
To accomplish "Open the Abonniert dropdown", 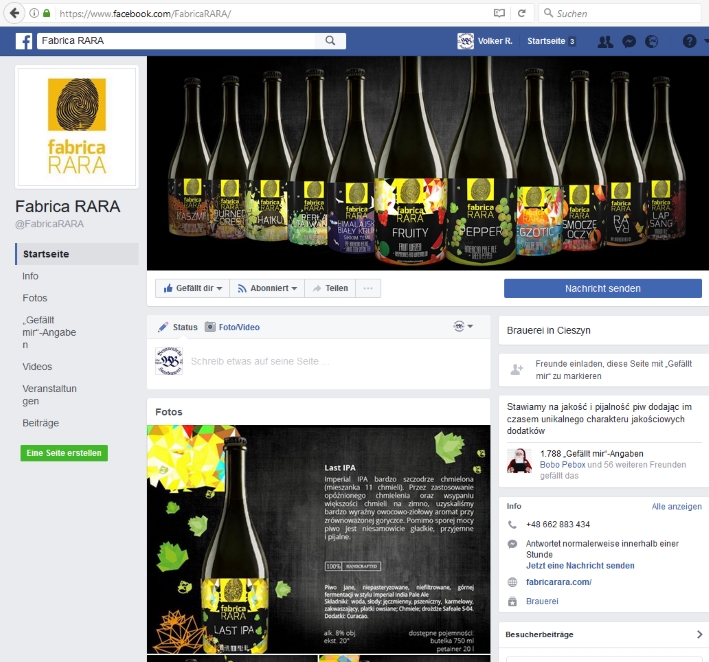I will pos(267,288).
